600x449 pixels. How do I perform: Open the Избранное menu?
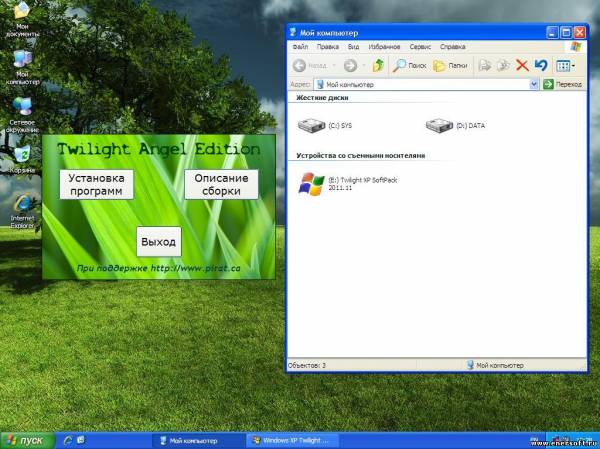pyautogui.click(x=384, y=47)
